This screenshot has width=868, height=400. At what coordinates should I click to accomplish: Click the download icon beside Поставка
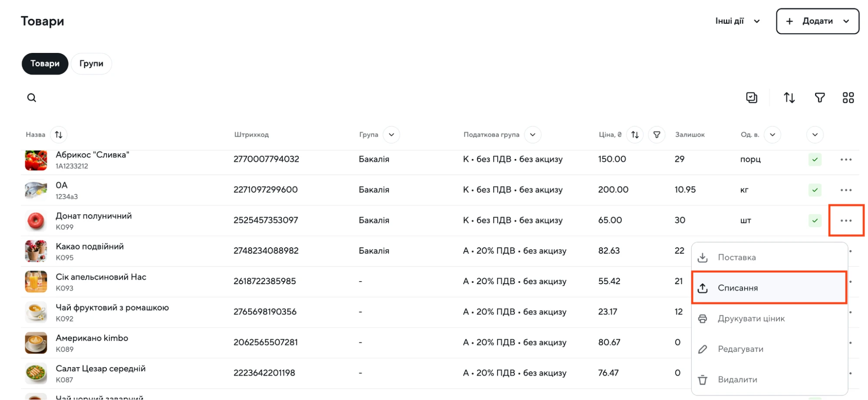tap(703, 258)
